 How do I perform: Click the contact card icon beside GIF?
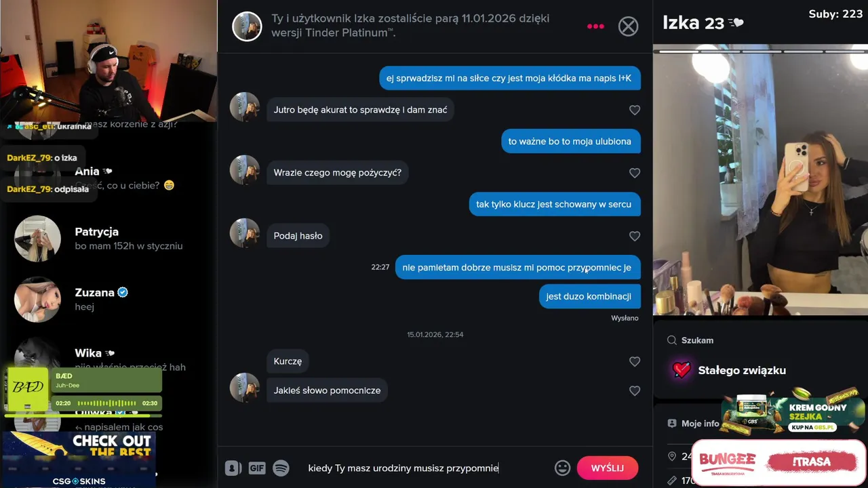coord(233,468)
